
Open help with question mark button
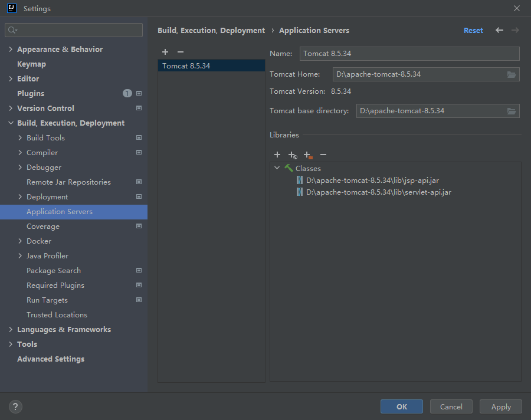15,407
